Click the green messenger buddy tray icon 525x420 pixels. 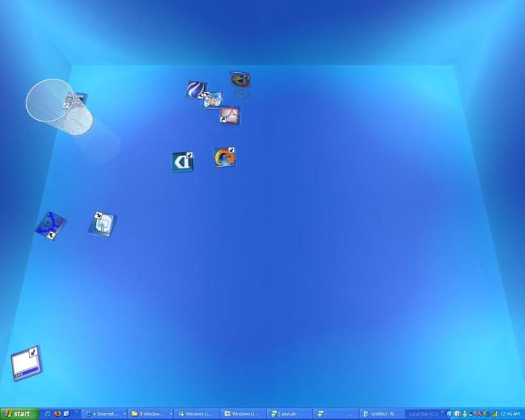(465, 414)
